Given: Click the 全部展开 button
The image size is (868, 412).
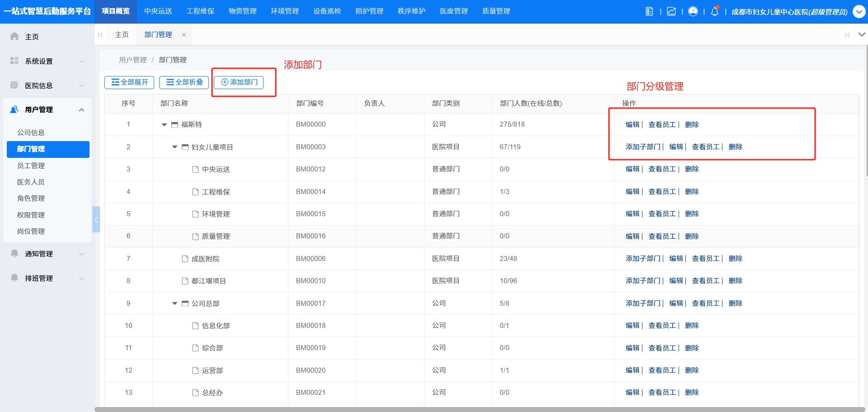Looking at the screenshot, I should click(129, 82).
